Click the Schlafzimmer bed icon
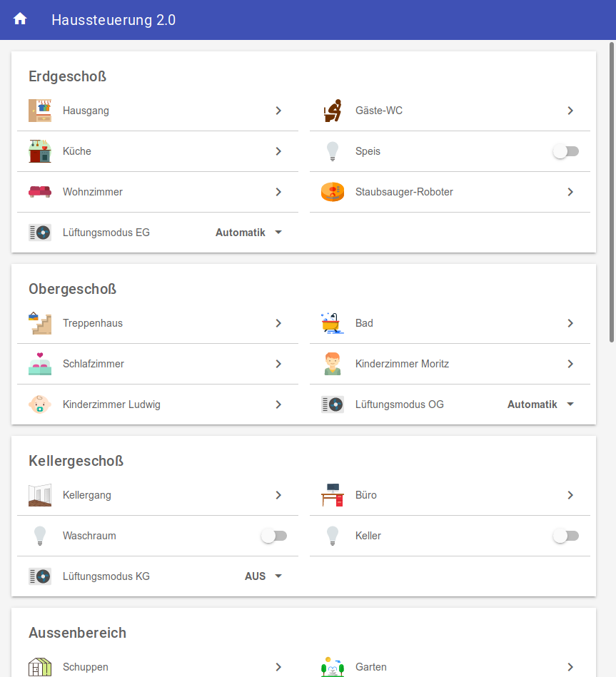The image size is (616, 677). [40, 364]
